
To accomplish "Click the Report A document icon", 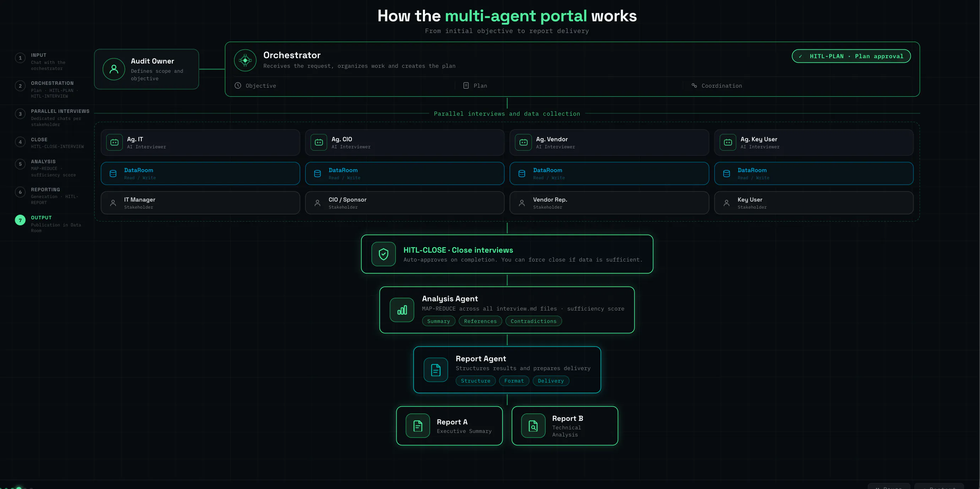I will 418,425.
